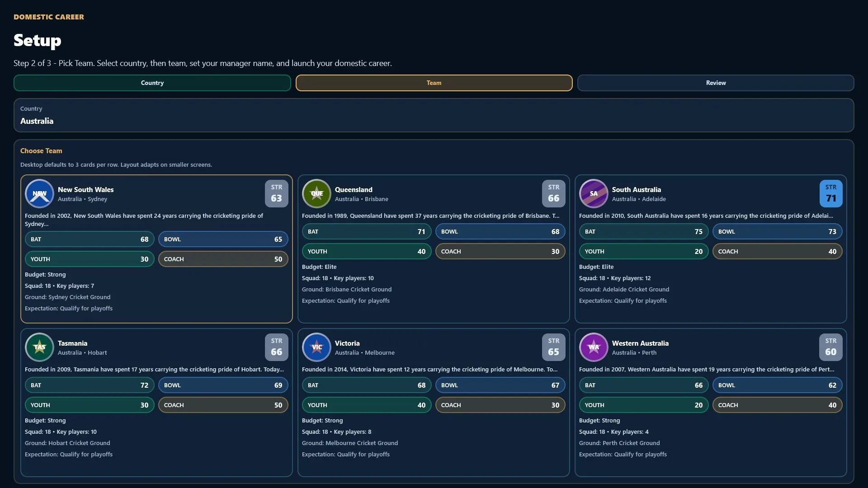Screen dimensions: 868x488
Task: Click South Australia's founding description text
Action: tap(706, 216)
